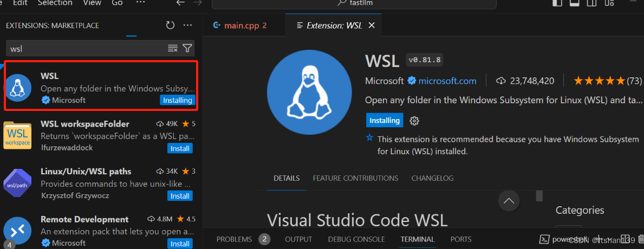
Task: Open Extensions view more actions menu
Action: tap(188, 25)
